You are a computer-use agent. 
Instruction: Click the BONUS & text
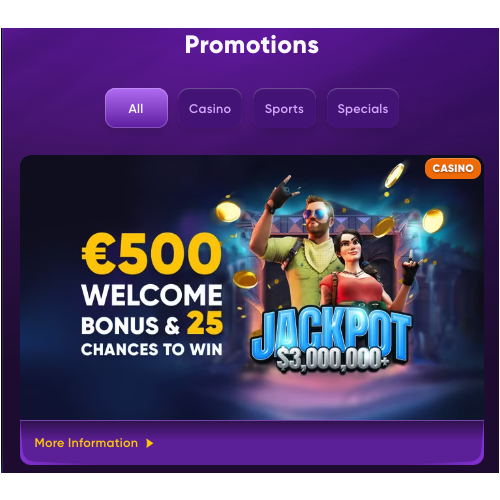pos(130,325)
